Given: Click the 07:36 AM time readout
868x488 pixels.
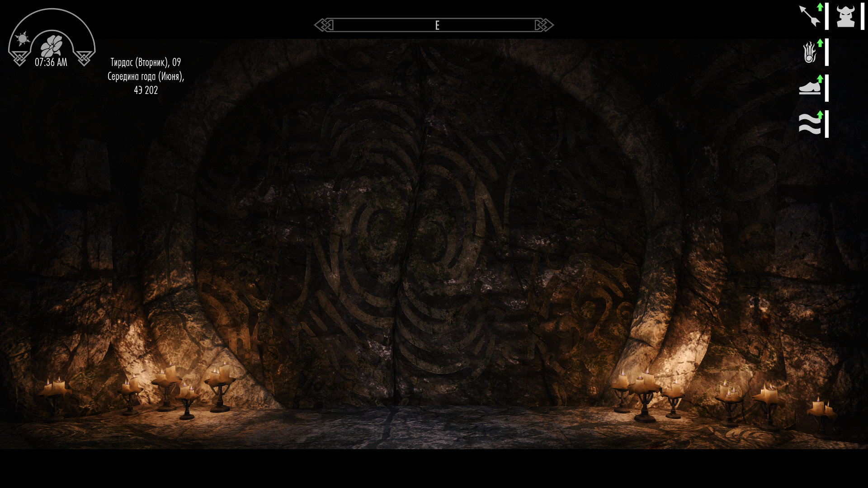Looking at the screenshot, I should point(51,62).
